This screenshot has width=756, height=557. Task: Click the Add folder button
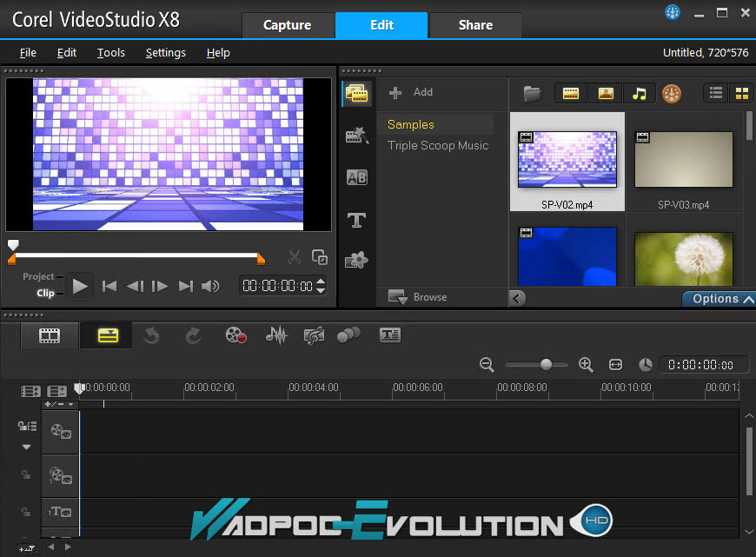tap(411, 92)
